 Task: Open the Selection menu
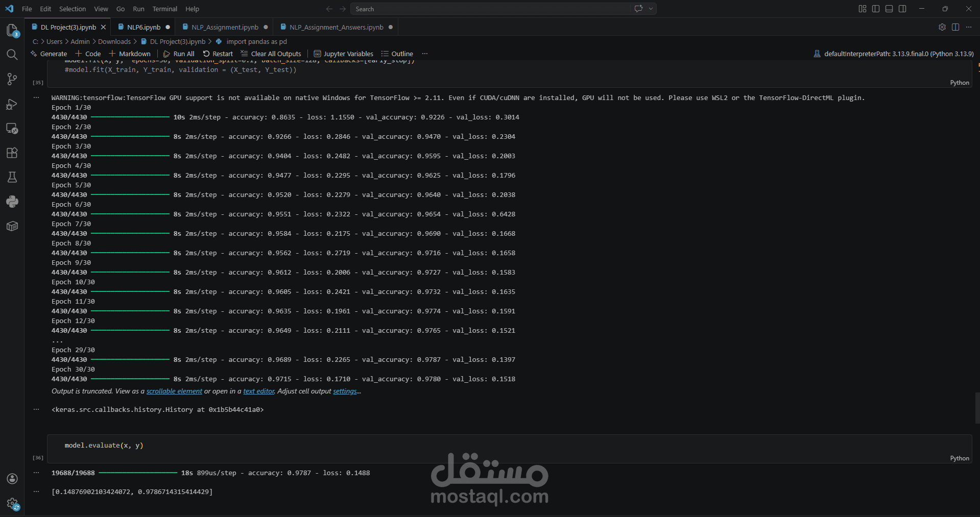coord(73,9)
